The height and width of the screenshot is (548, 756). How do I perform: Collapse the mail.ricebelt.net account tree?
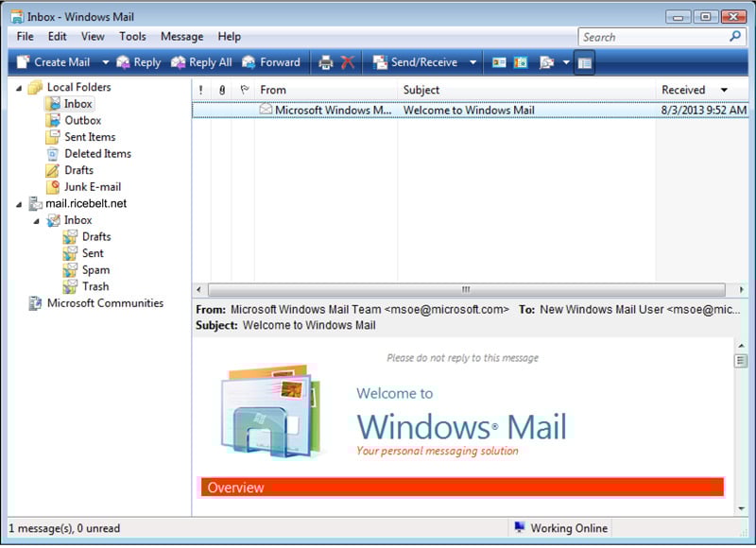click(x=20, y=203)
